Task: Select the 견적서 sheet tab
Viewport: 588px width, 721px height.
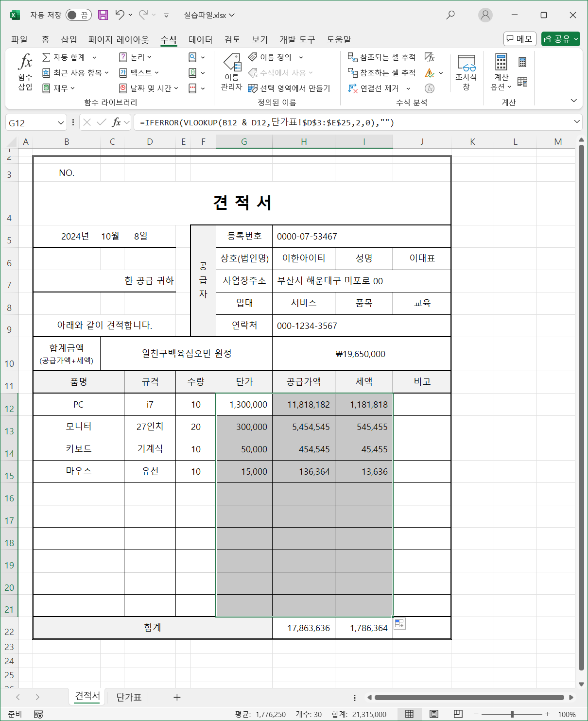Action: coord(87,696)
